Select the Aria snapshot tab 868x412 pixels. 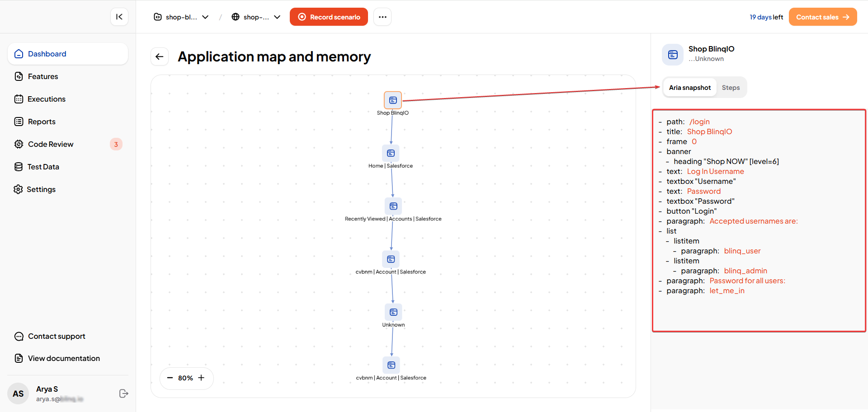click(x=689, y=87)
